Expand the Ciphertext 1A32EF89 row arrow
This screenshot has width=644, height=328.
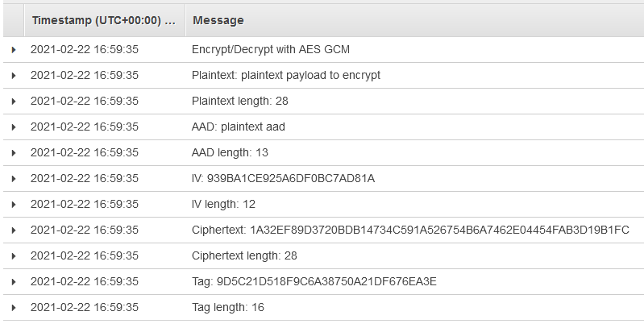coord(14,230)
